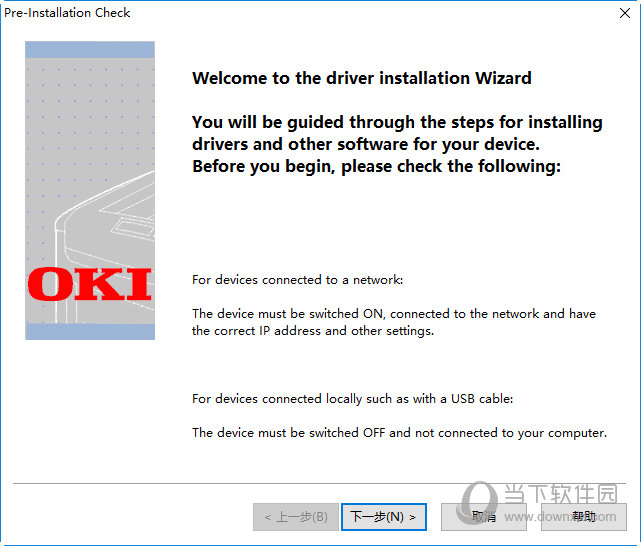Click the Welcome to the driver installation Wizard heading
641x546 pixels.
pos(362,78)
